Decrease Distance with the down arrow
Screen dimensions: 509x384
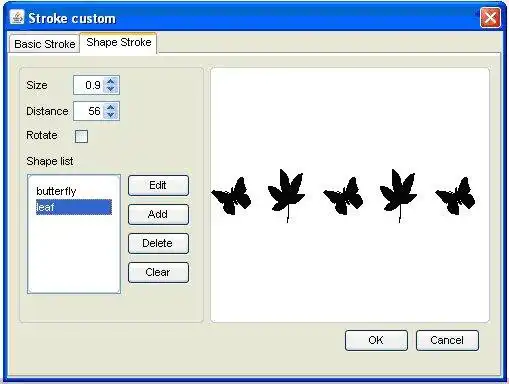(x=111, y=115)
